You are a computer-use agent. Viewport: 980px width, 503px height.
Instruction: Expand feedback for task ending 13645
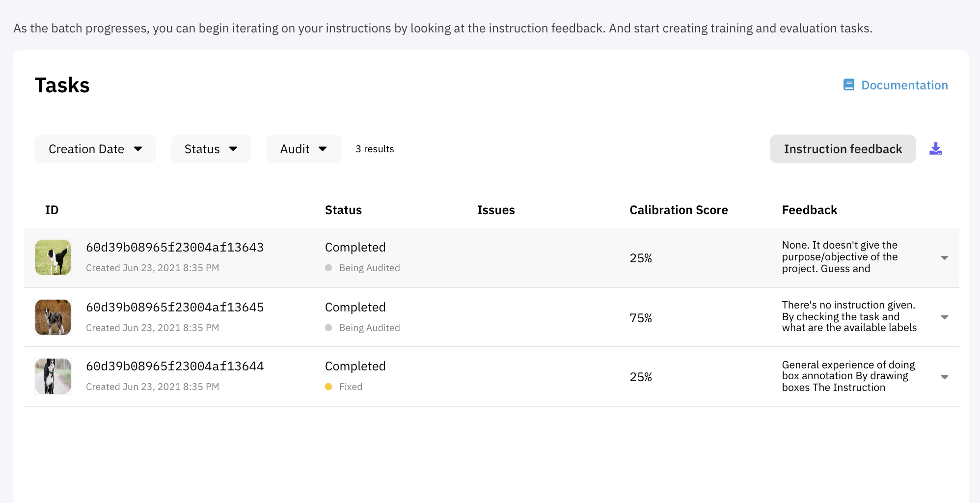coord(944,317)
